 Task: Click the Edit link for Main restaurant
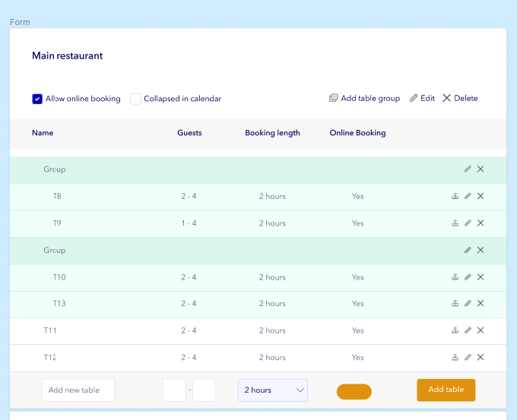pyautogui.click(x=423, y=98)
